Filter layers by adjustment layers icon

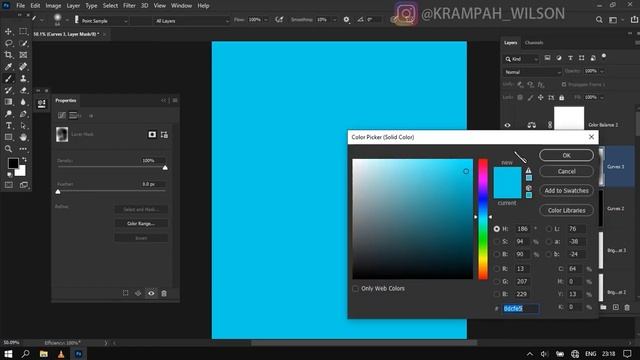click(x=559, y=58)
